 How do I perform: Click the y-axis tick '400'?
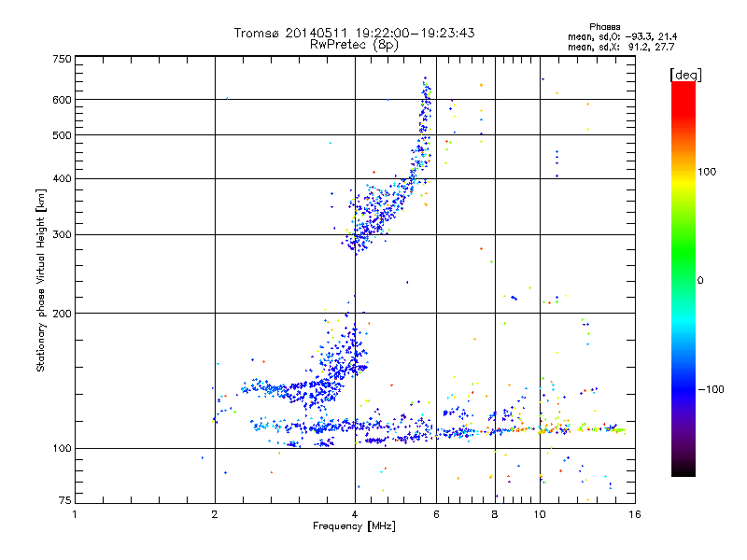click(62, 179)
